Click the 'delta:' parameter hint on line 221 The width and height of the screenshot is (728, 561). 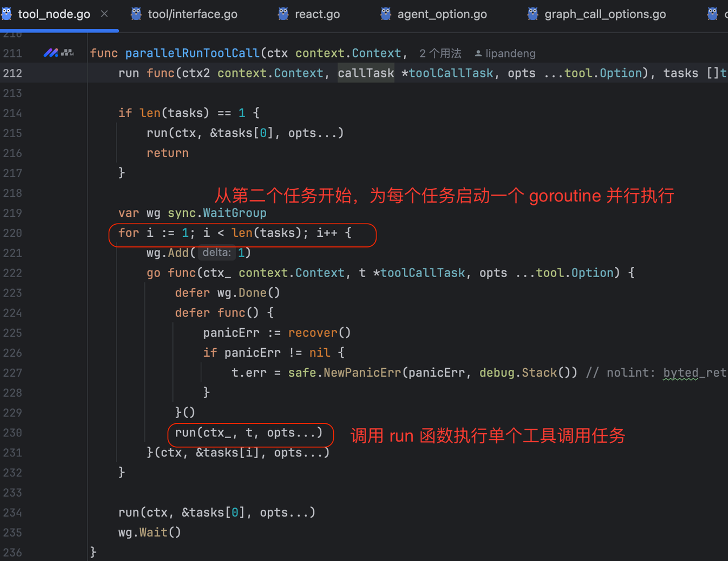217,253
